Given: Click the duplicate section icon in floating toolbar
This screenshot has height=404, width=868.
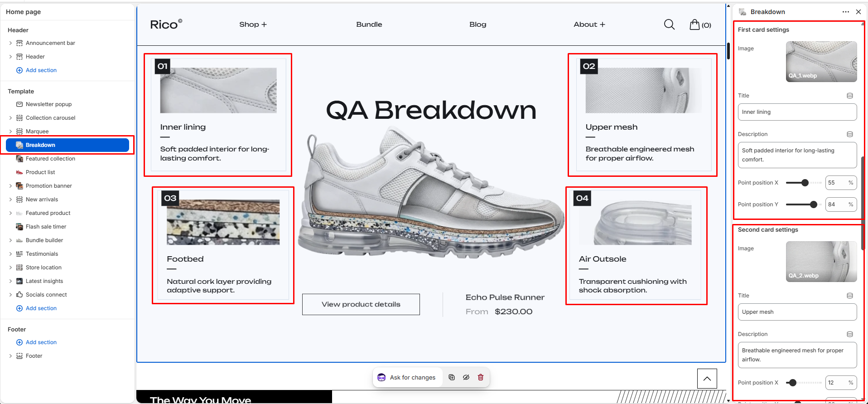Looking at the screenshot, I should 452,377.
